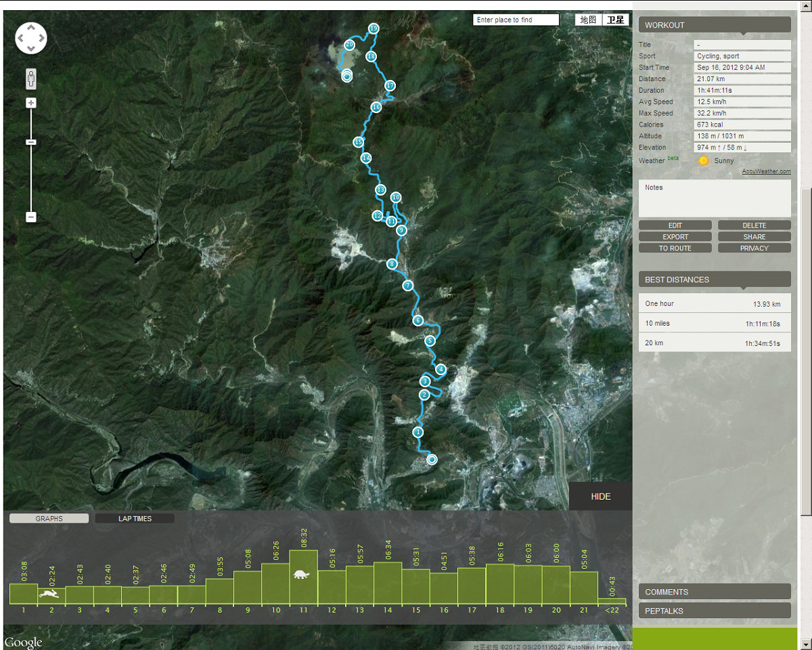Click kilometer marker 15 on the route
Viewport: 812px width, 650px height.
point(359,142)
